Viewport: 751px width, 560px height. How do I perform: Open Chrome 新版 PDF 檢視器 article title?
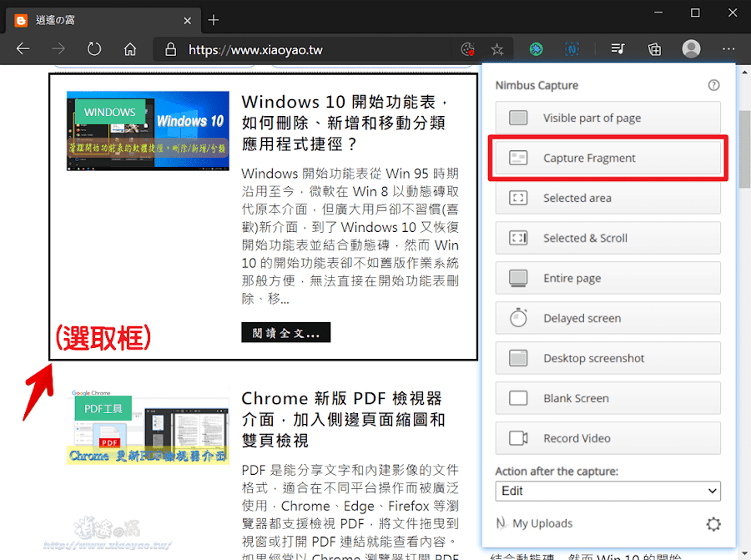[344, 419]
